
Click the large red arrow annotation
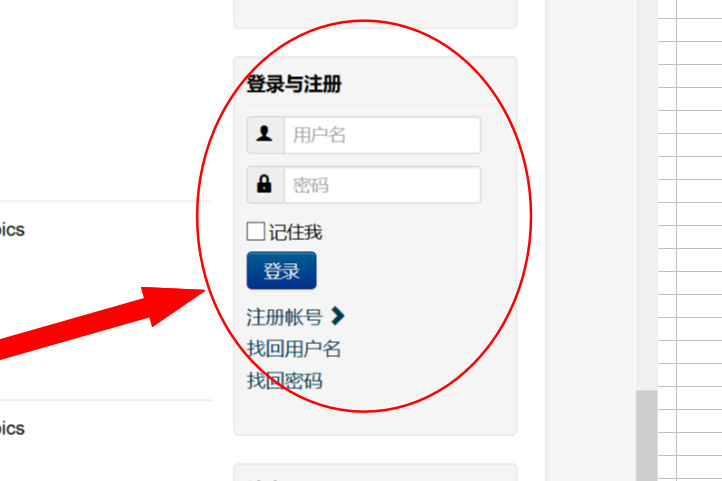coord(101,322)
